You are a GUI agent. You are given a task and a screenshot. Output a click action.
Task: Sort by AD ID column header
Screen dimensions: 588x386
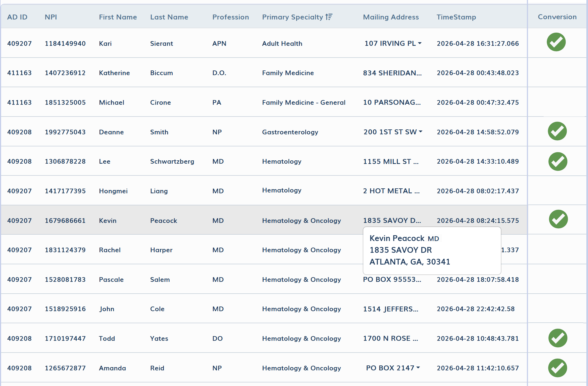[17, 17]
